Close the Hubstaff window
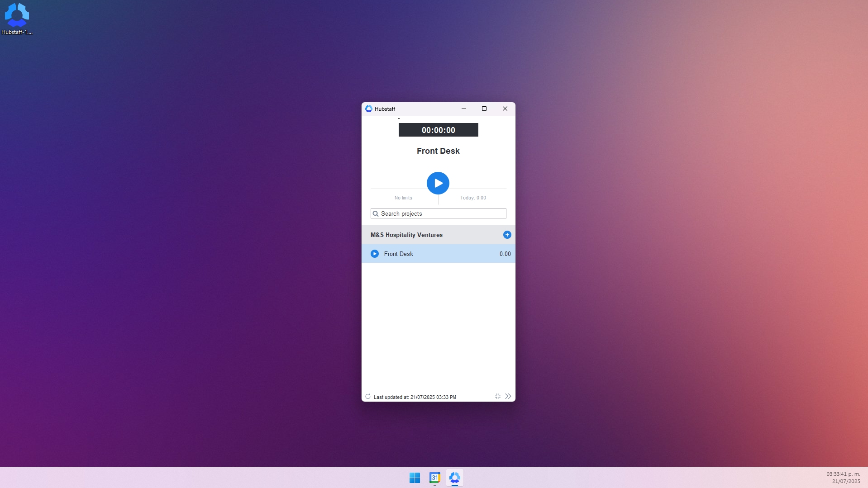The height and width of the screenshot is (488, 868). [505, 109]
